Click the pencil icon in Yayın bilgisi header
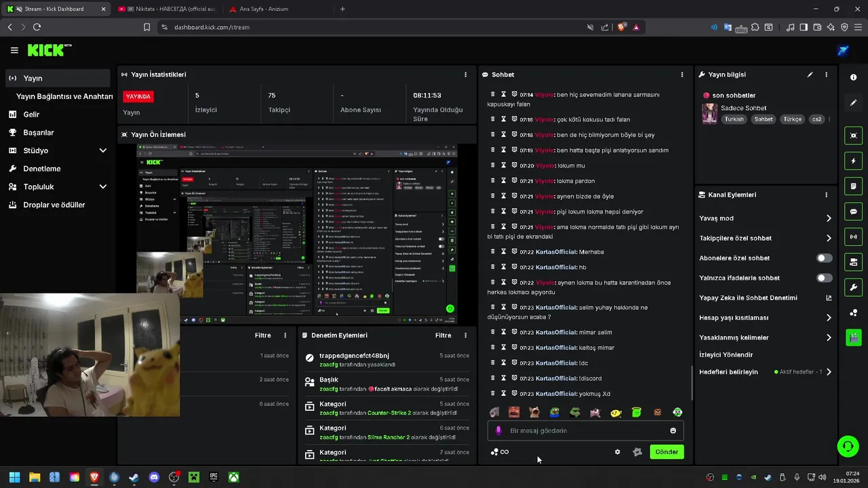The width and height of the screenshot is (868, 488). (810, 75)
